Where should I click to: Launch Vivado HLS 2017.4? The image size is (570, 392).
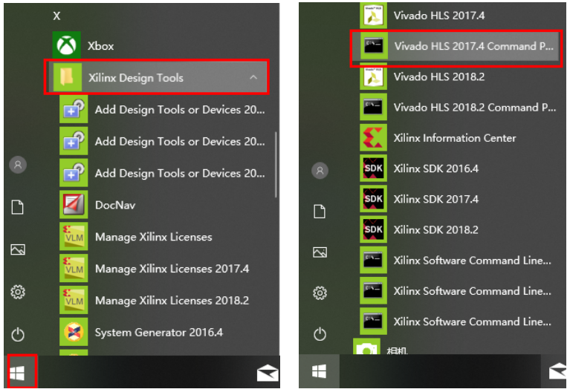pos(422,16)
